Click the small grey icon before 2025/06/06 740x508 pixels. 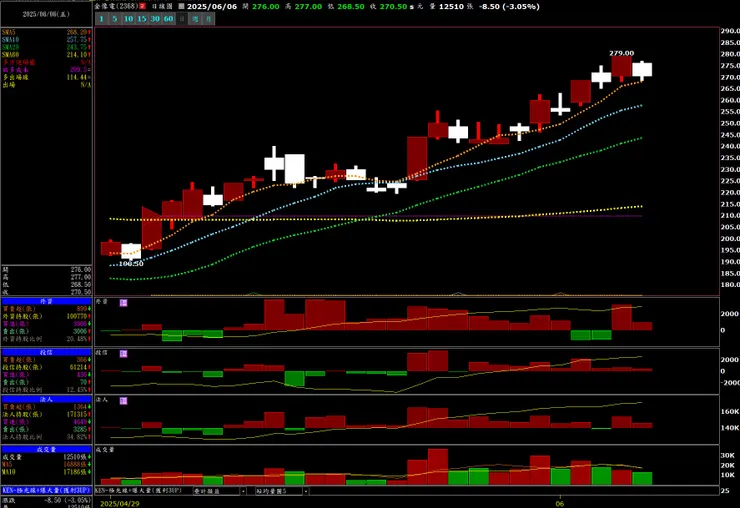point(181,7)
